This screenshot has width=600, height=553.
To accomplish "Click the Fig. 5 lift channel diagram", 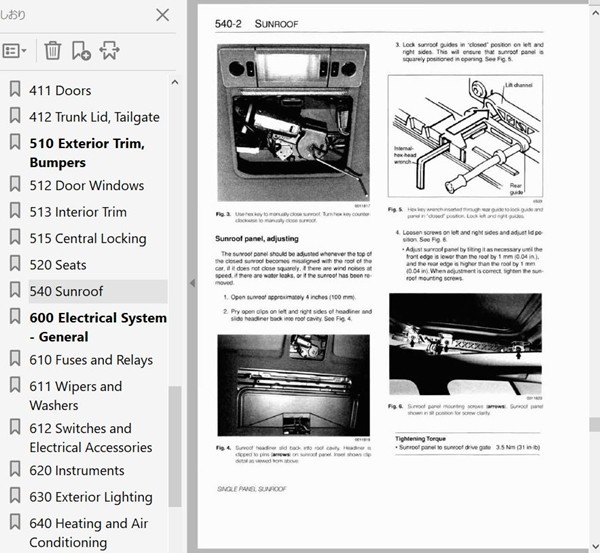I will pos(465,136).
